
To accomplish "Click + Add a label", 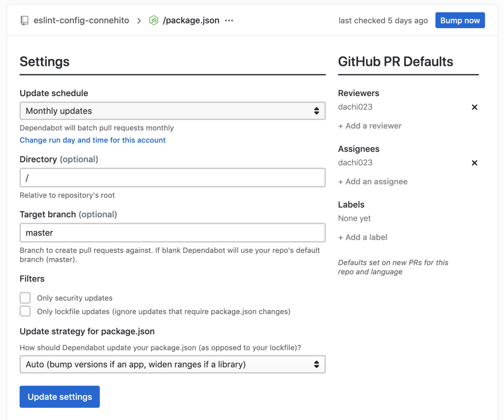I will tap(363, 237).
